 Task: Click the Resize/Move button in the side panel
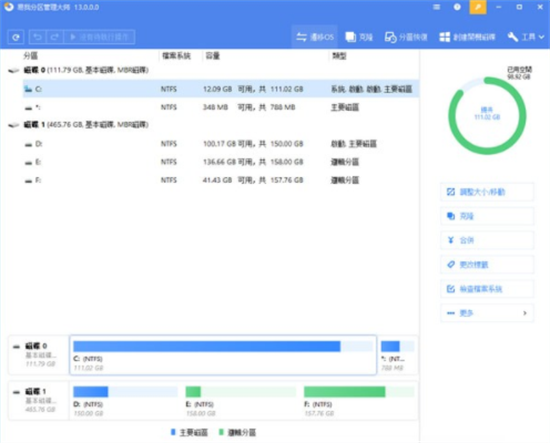(x=487, y=192)
